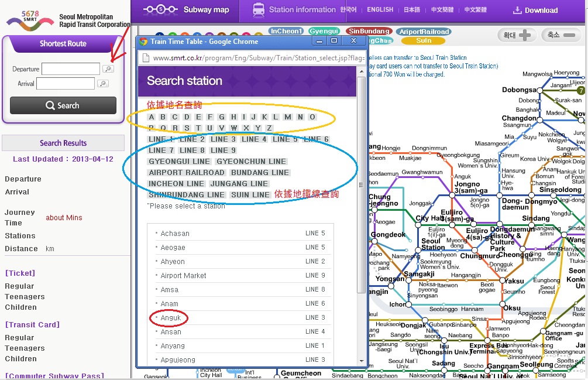Choose SUIN LINE filter
The width and height of the screenshot is (588, 380).
pyautogui.click(x=250, y=195)
